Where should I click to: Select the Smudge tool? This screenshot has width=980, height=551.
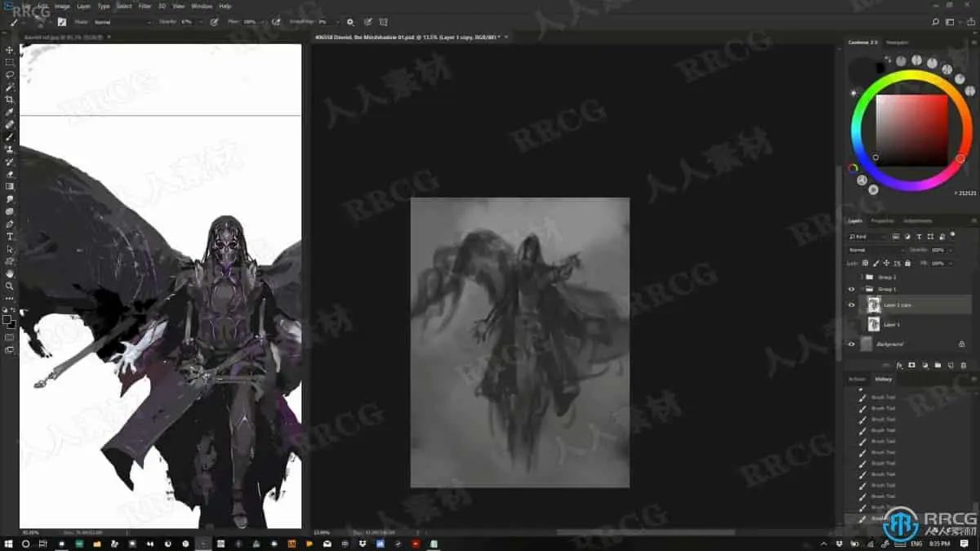pyautogui.click(x=10, y=198)
